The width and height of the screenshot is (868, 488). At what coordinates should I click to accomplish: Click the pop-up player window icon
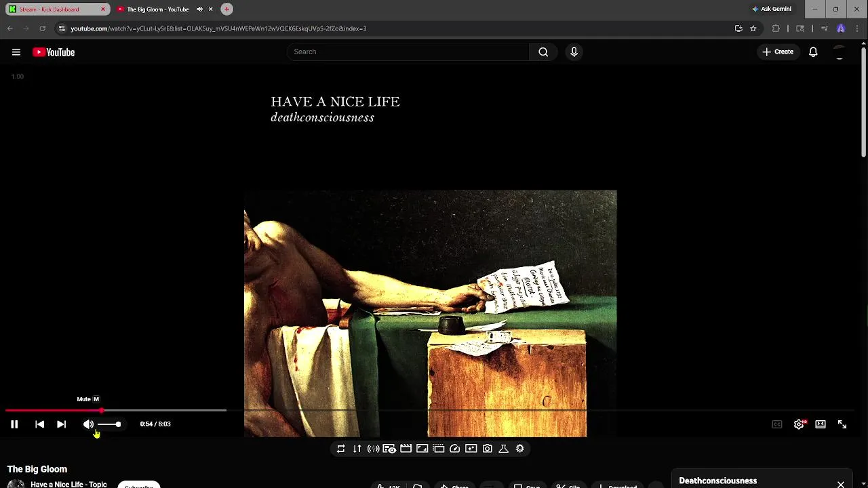tap(438, 449)
